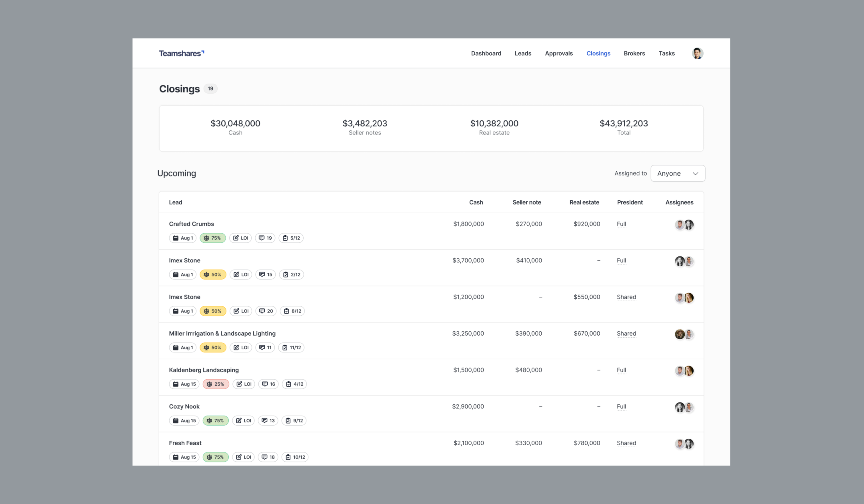Open the Approvals nav item
This screenshot has height=504, width=864.
558,53
